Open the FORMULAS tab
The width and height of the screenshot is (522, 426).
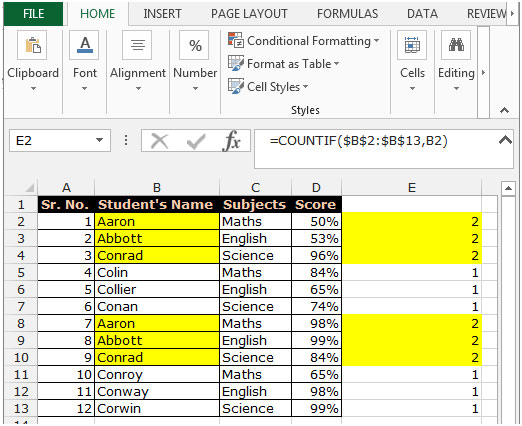pos(347,14)
